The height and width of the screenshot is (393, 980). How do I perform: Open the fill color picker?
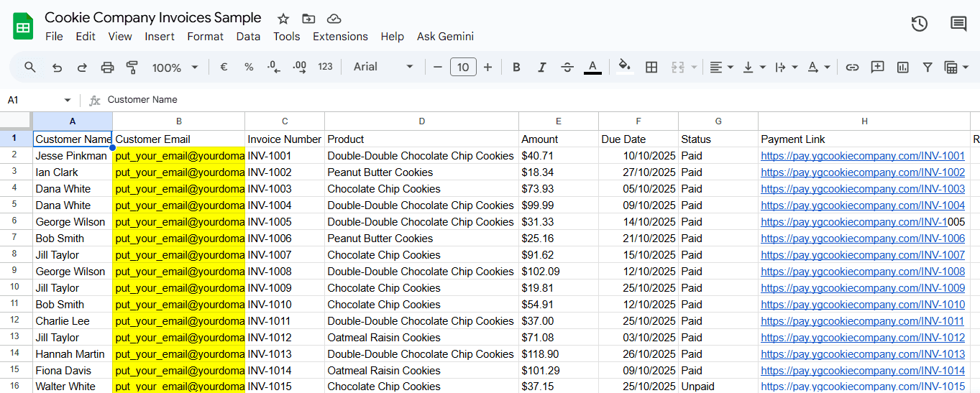(625, 68)
